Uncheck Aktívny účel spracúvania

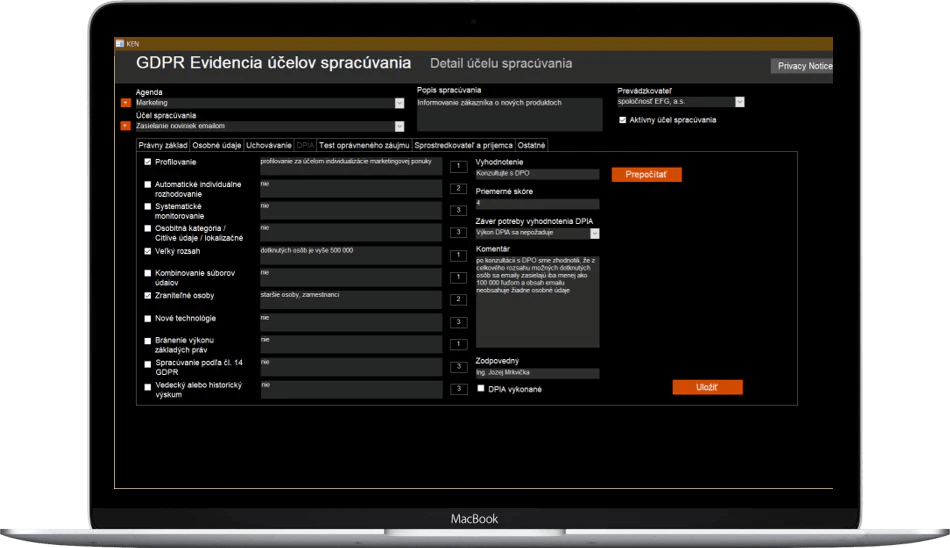tap(623, 120)
